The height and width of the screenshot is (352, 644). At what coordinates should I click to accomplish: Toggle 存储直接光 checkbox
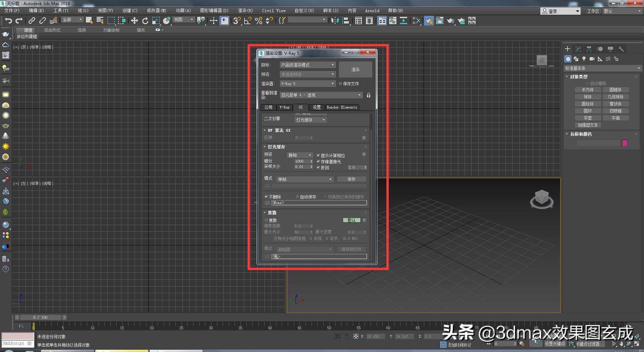[x=318, y=162]
